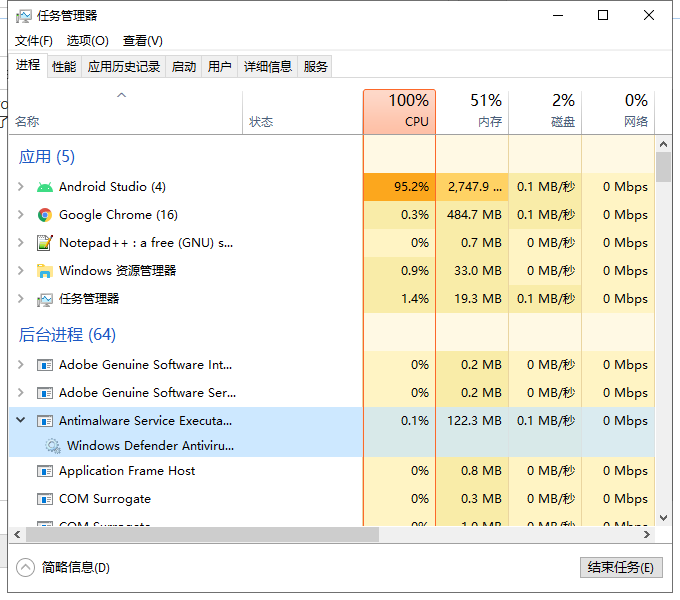Click the 任务管理器 row icon
This screenshot has width=680, height=600.
(x=45, y=299)
